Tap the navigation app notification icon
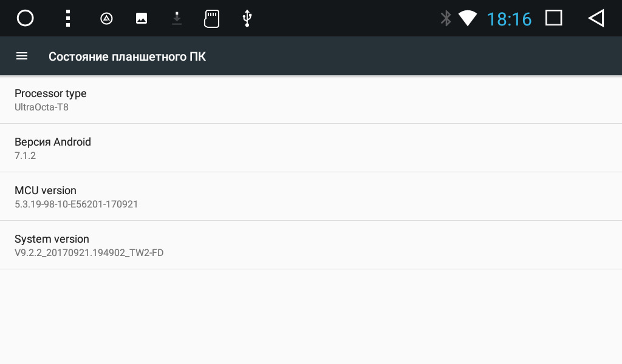 (x=106, y=18)
